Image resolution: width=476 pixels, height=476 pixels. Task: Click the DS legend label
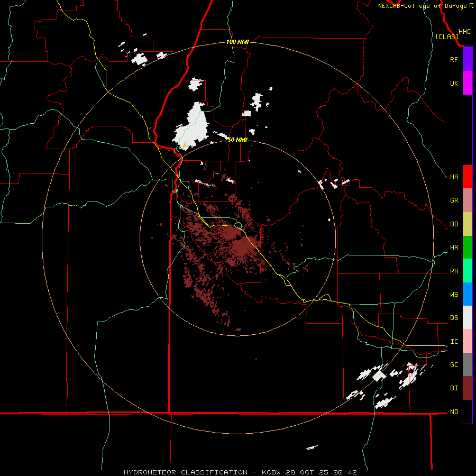click(x=454, y=318)
